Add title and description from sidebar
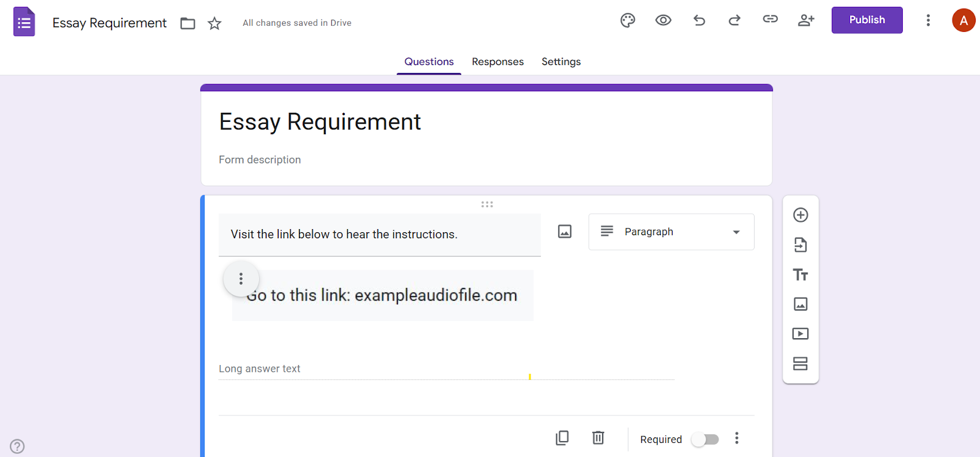 (801, 274)
